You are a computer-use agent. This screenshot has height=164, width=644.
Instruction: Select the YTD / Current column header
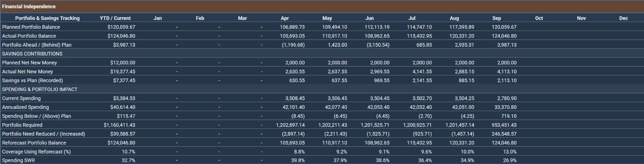click(x=115, y=18)
